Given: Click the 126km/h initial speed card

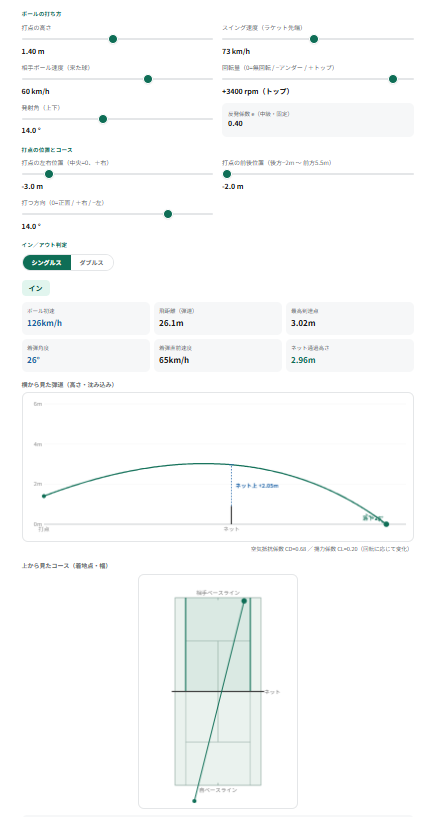Looking at the screenshot, I should coord(85,318).
